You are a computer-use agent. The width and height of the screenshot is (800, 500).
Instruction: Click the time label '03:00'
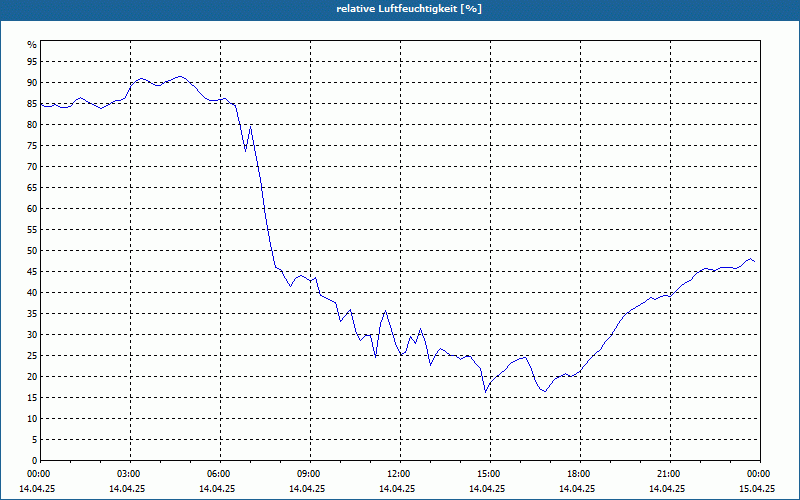click(x=130, y=474)
